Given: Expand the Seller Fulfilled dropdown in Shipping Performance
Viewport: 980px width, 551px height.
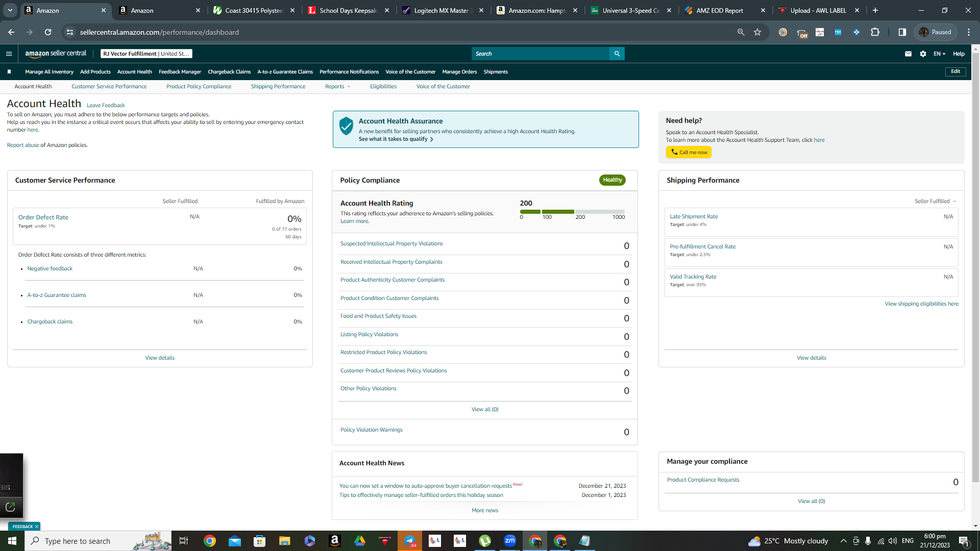Looking at the screenshot, I should coord(935,202).
